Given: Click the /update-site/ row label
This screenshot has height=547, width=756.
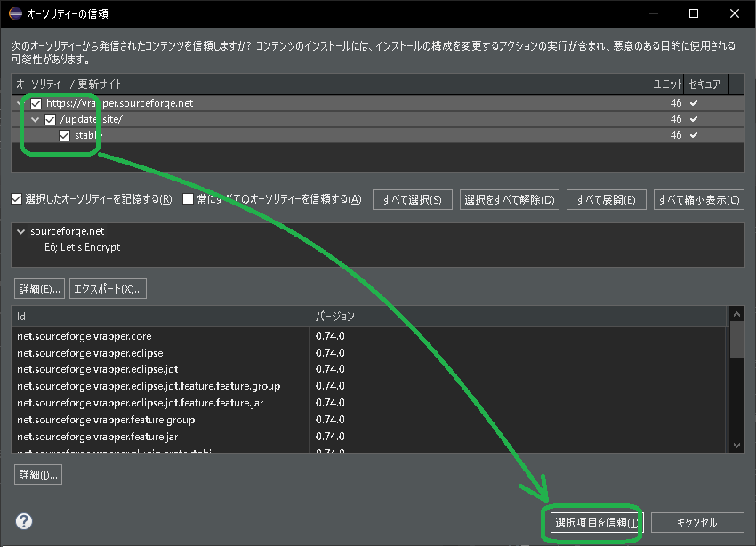Looking at the screenshot, I should click(x=92, y=119).
